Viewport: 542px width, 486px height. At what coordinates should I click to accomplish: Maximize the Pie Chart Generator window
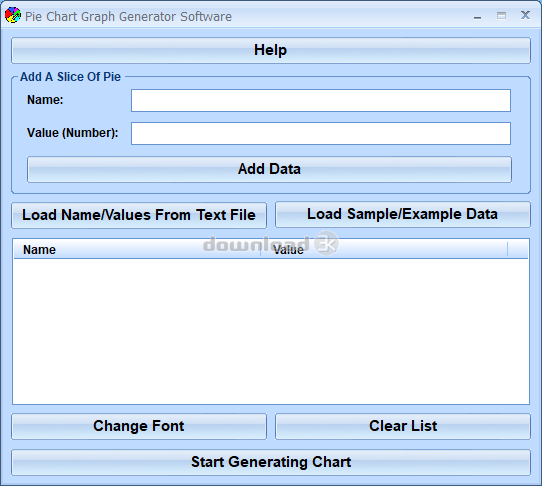(x=501, y=16)
